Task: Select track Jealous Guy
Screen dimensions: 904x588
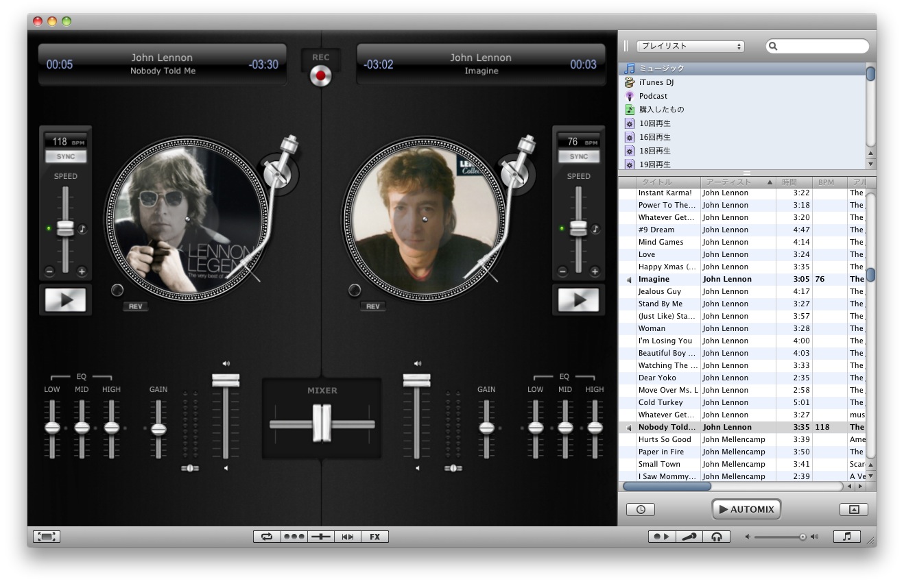Action: pyautogui.click(x=742, y=291)
